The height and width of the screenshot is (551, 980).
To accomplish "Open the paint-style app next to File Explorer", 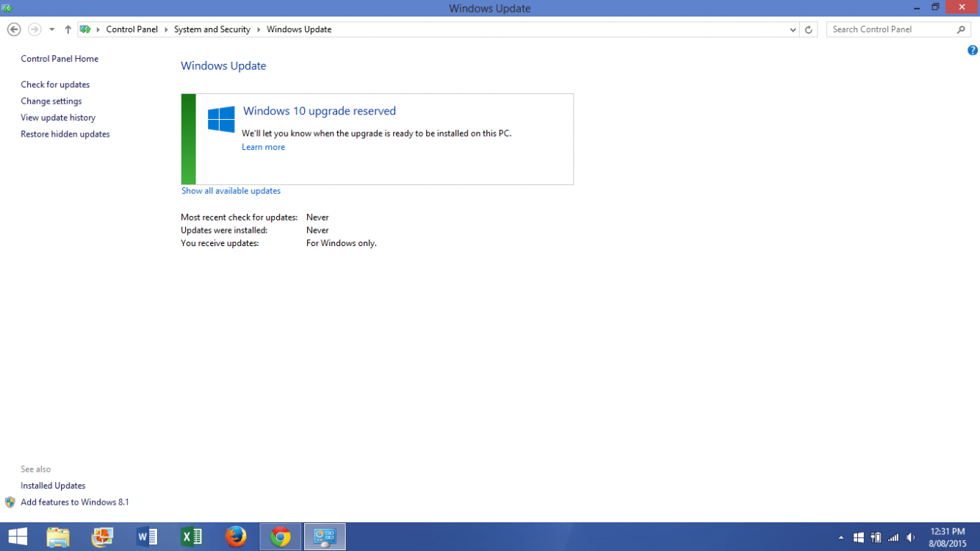I will [103, 537].
